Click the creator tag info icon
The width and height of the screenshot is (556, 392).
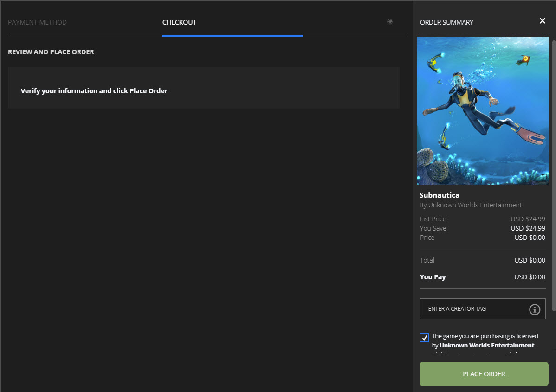[535, 309]
